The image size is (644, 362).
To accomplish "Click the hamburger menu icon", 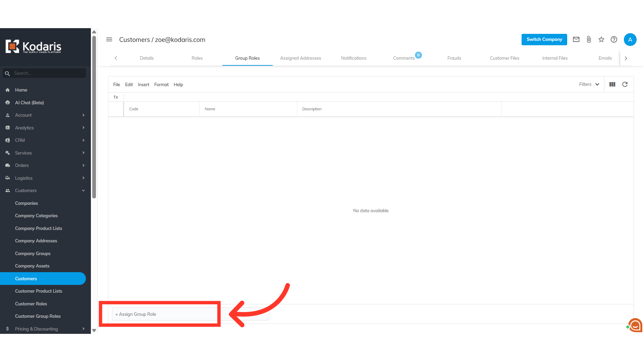I will tap(109, 40).
